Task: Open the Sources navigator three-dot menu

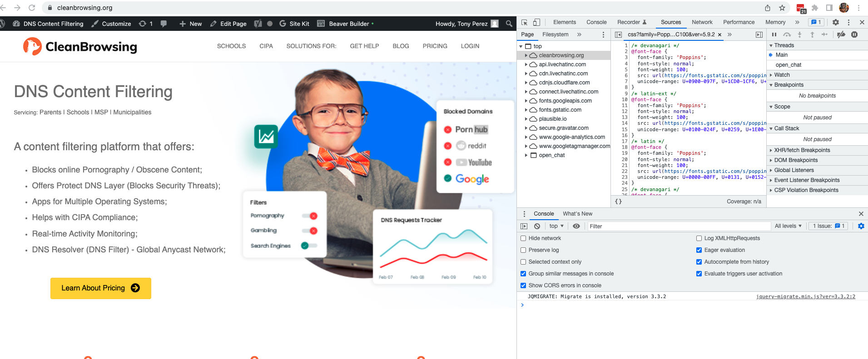Action: [x=603, y=34]
